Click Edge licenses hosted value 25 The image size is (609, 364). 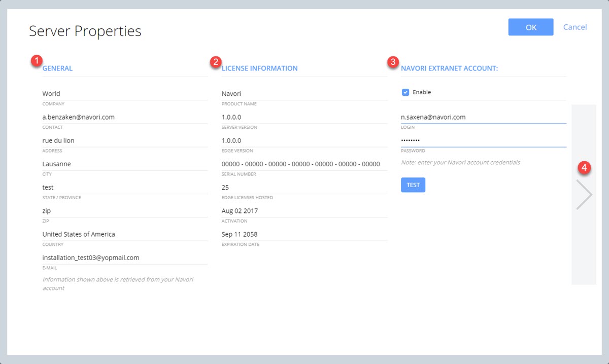click(225, 188)
